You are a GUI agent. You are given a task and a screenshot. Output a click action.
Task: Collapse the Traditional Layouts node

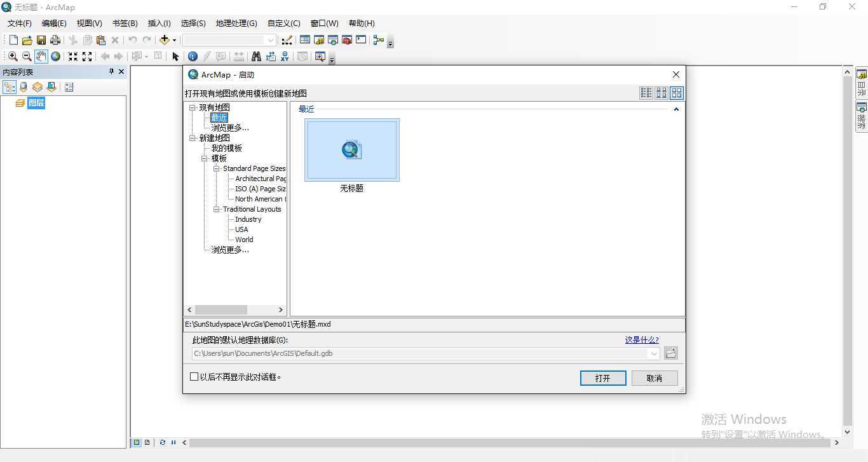[217, 209]
